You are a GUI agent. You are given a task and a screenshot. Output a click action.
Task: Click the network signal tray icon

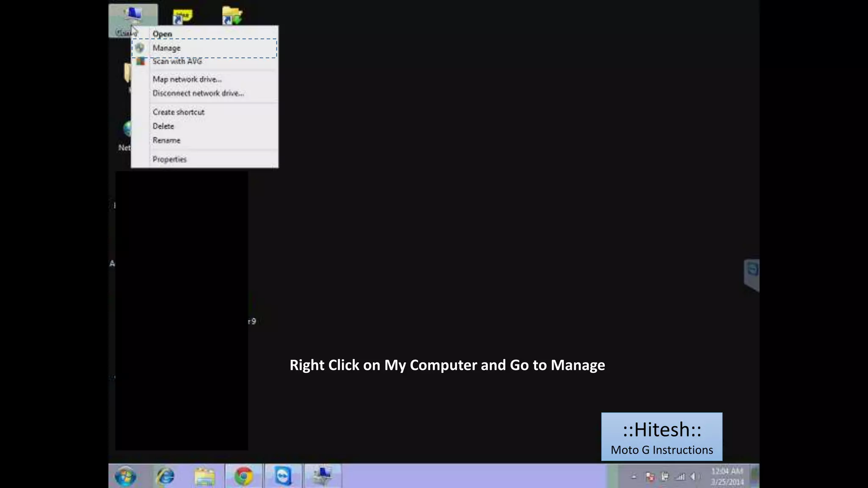click(x=680, y=477)
